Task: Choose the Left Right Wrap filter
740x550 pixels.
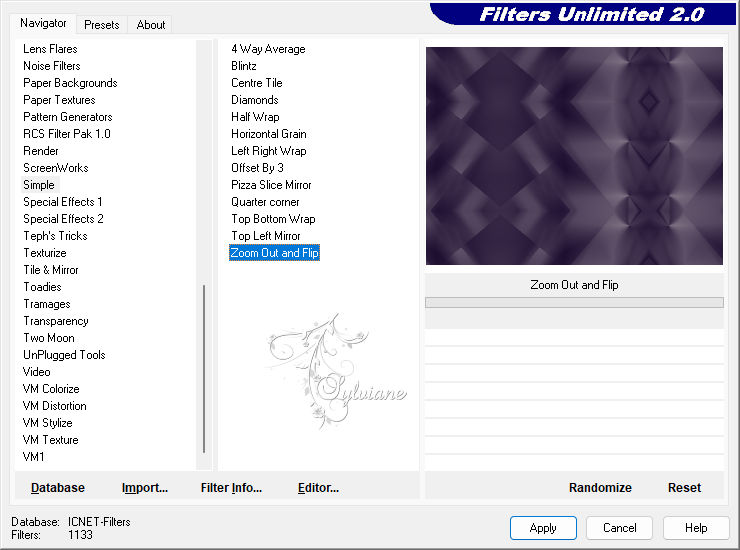Action: coord(269,151)
